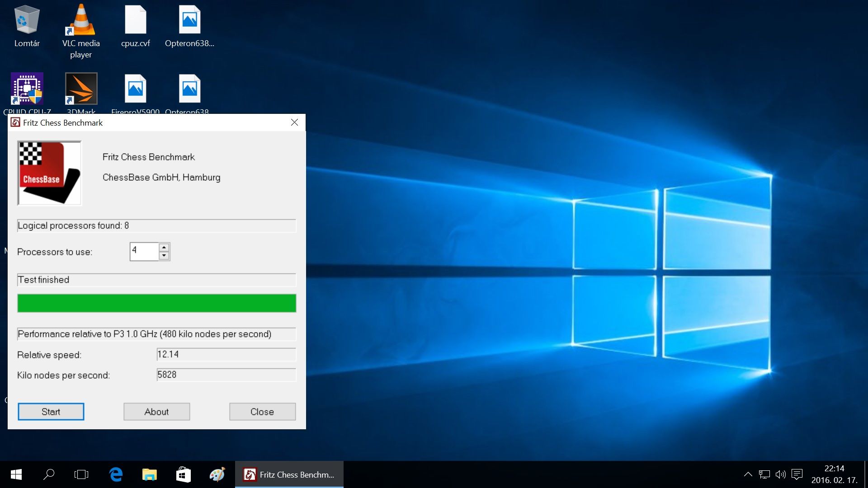Open the About dialog

tap(157, 412)
